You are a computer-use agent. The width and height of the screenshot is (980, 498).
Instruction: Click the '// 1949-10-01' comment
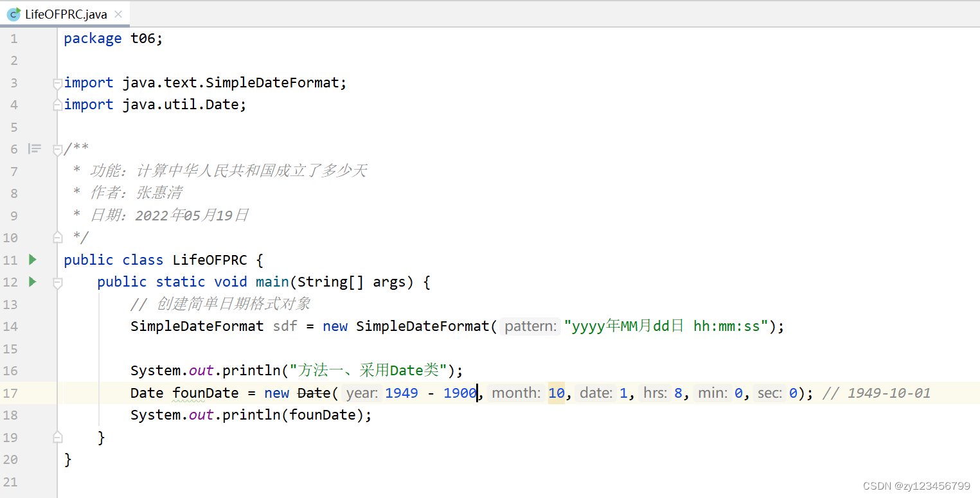[x=877, y=393]
